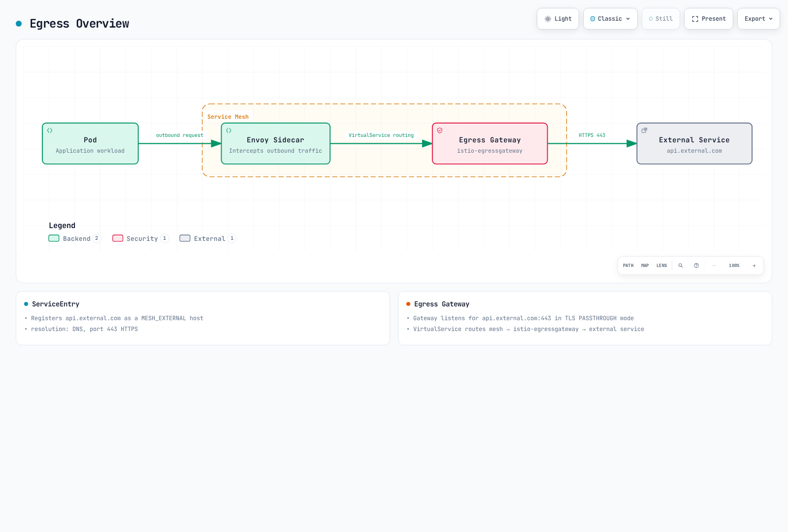
Task: Enter Present fullscreen mode
Action: 708,19
